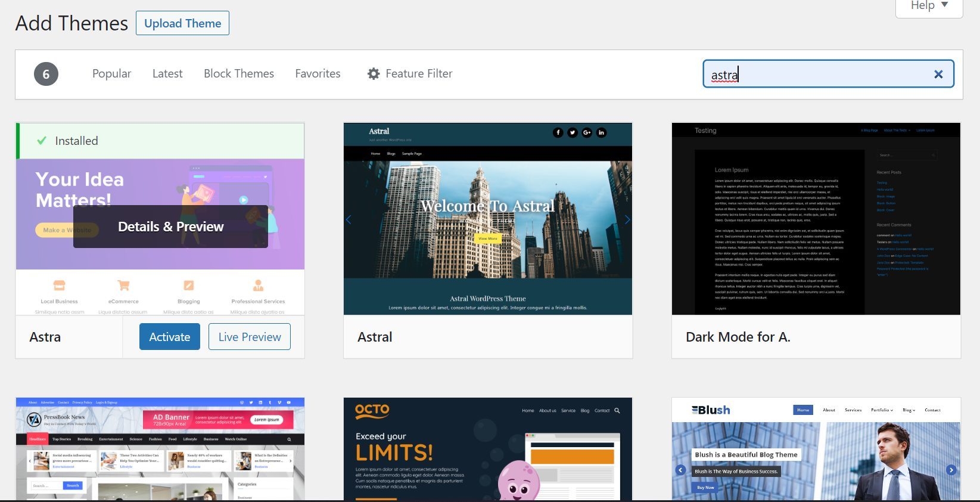The image size is (980, 502).
Task: Click left arrow in Blush preview slider
Action: [x=680, y=470]
